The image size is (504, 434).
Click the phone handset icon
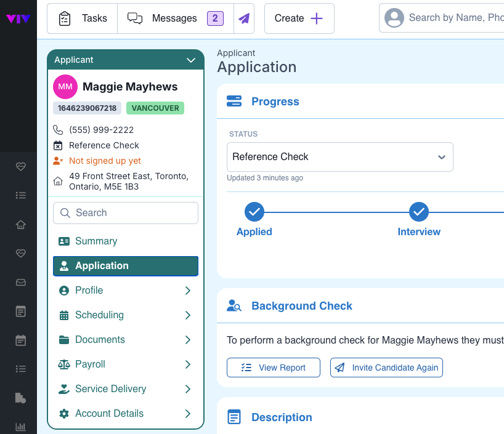coord(58,130)
